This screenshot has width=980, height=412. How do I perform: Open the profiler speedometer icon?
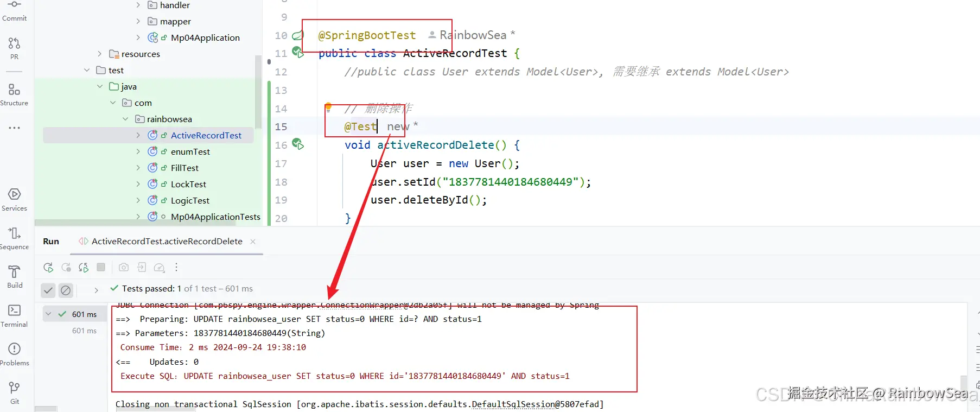click(159, 267)
